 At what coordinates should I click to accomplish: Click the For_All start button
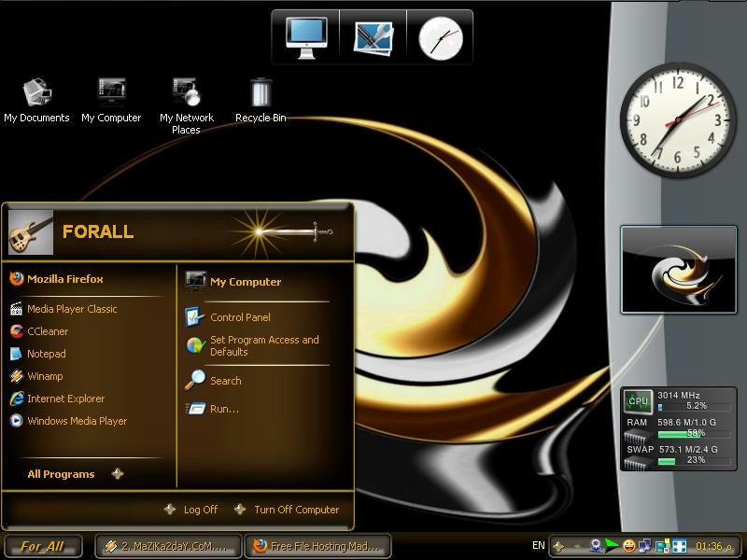(x=42, y=546)
